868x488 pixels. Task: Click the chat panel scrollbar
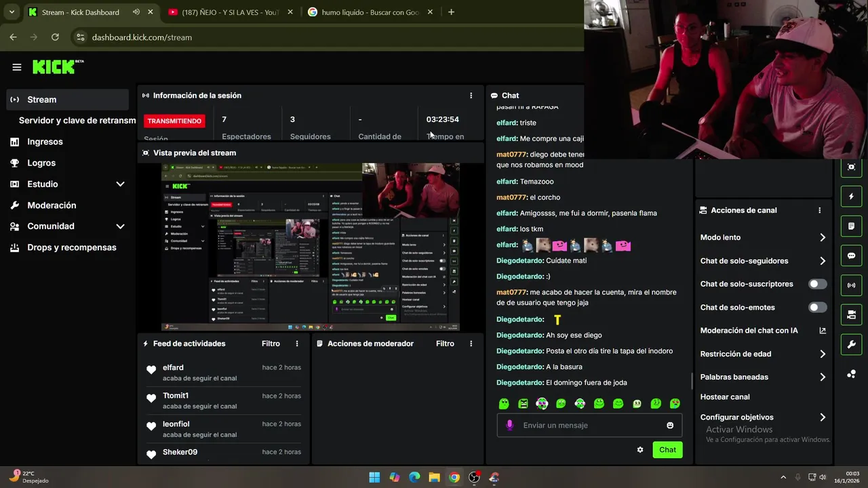point(692,381)
